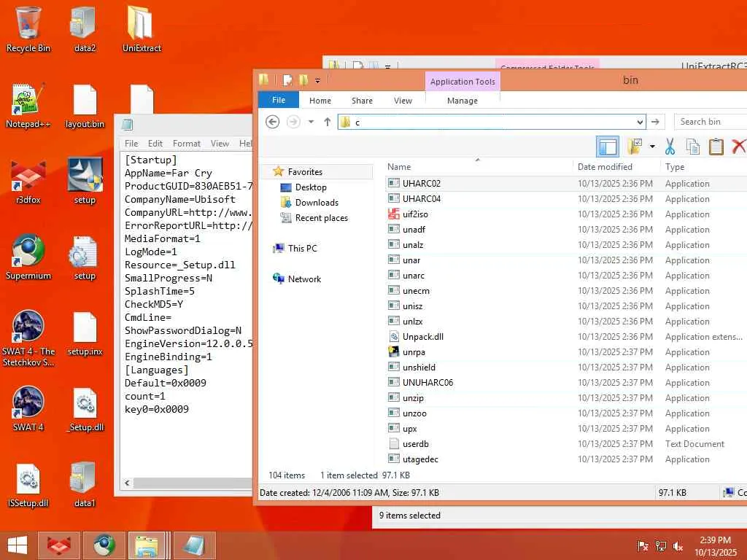
Task: Select data1 cabinet file on desktop
Action: click(85, 485)
